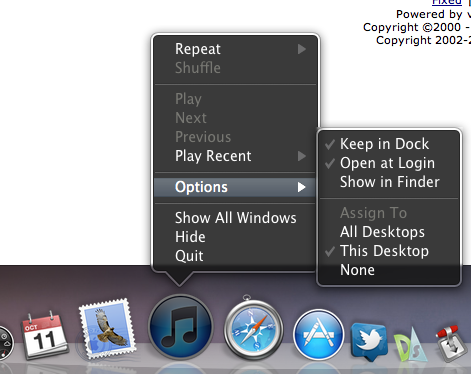Open the App Store dock icon

point(319,334)
